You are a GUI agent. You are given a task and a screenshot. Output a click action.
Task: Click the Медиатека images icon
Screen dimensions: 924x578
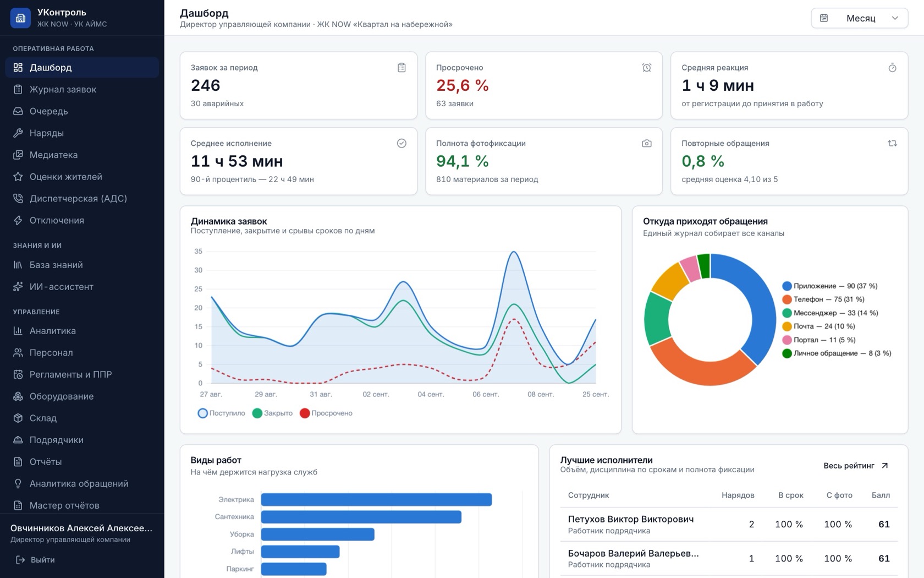18,155
